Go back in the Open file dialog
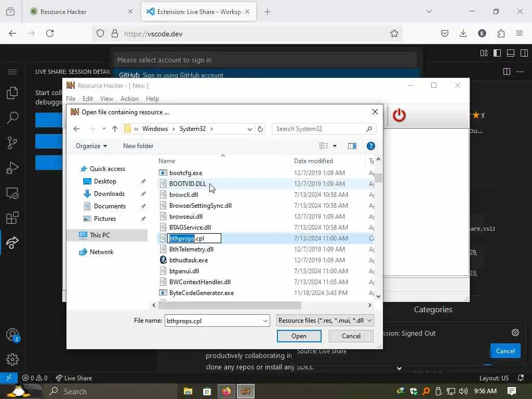The image size is (532, 399). pos(77,129)
